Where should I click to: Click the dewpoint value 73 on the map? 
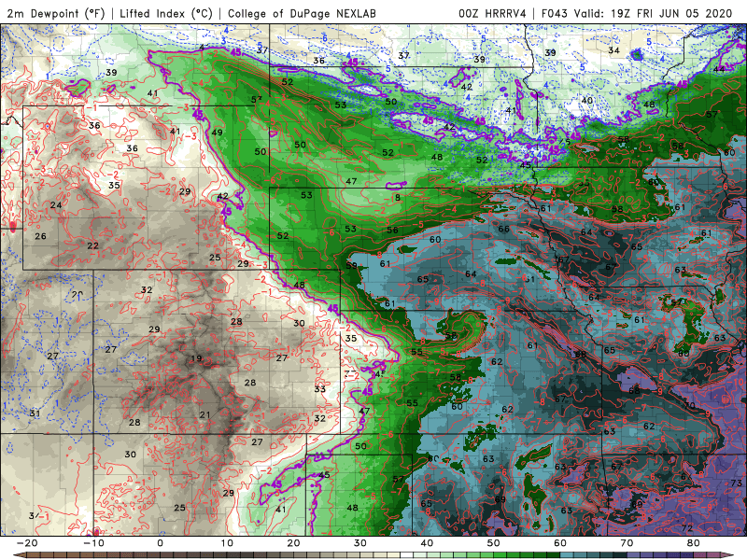tap(736, 483)
